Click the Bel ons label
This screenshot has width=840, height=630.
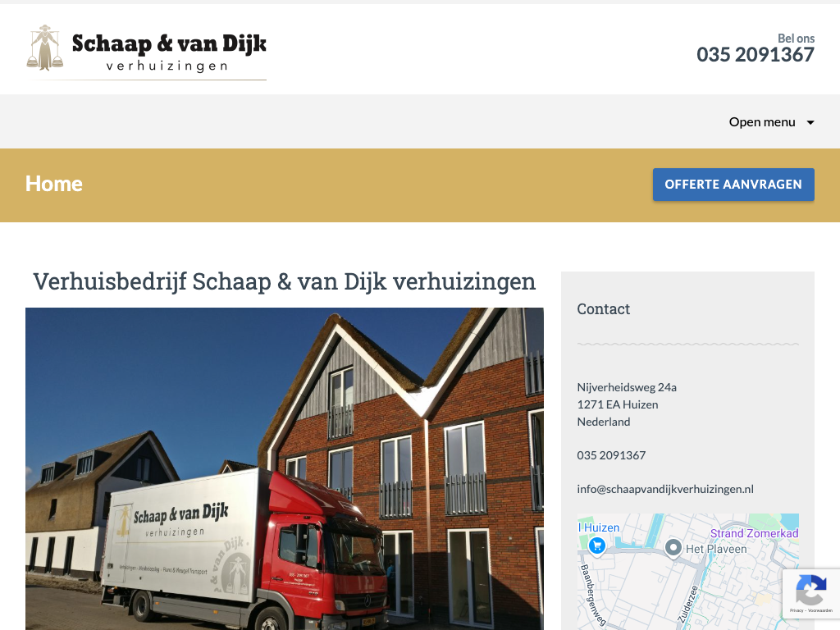(x=796, y=39)
